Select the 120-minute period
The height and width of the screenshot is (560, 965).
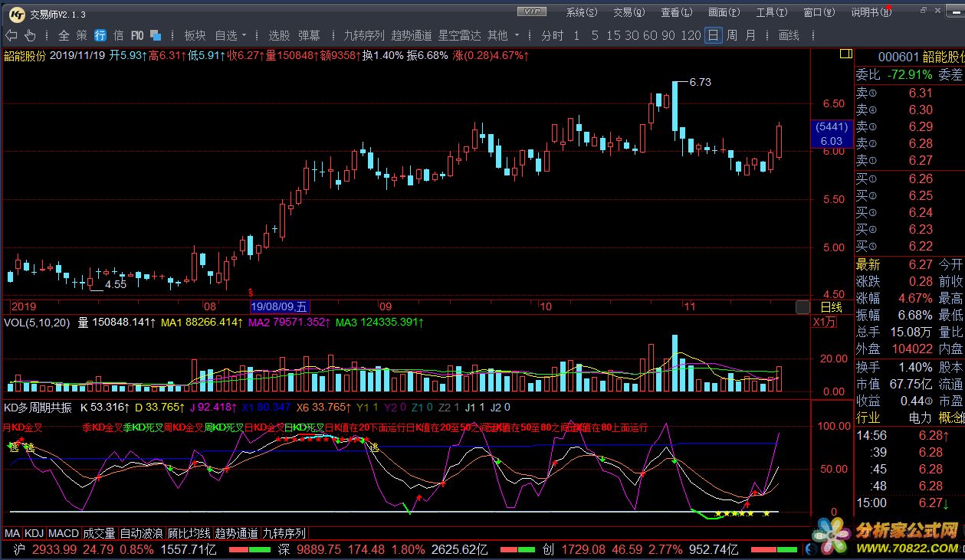[691, 35]
